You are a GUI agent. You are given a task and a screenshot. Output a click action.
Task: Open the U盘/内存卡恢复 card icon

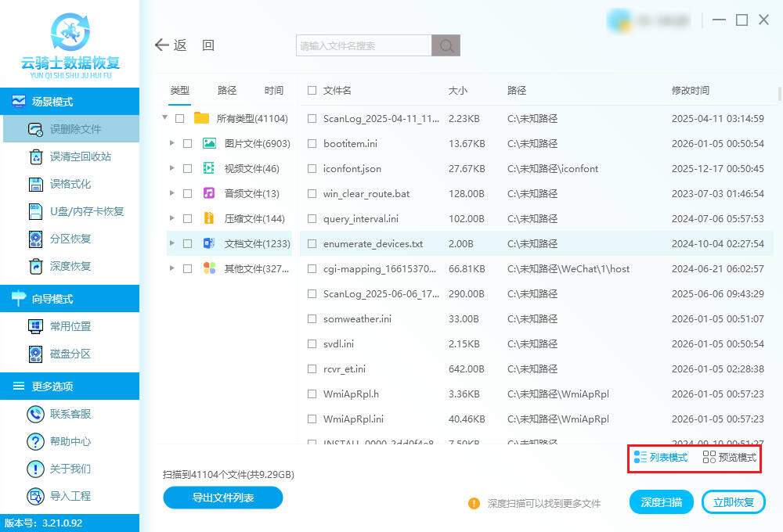(x=35, y=211)
